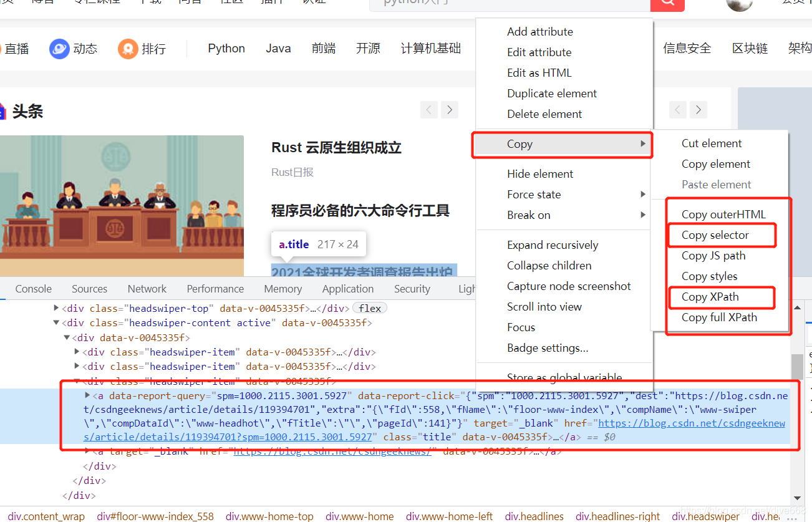Click the far-right carousel previous arrow
812x522 pixels.
point(678,110)
